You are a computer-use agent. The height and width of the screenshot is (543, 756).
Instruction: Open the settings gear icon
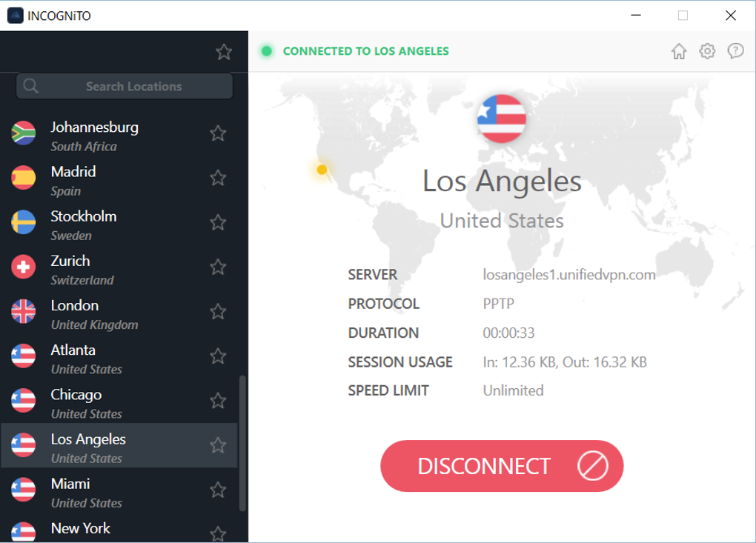click(707, 51)
